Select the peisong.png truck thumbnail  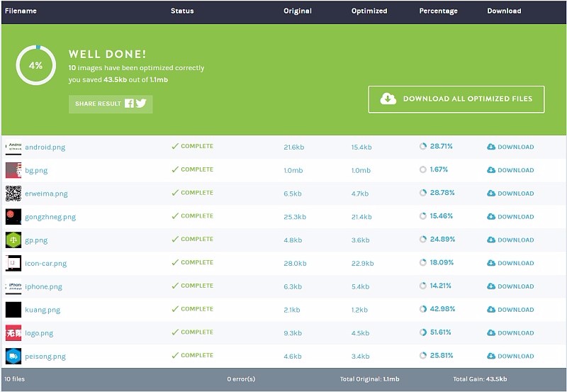click(x=13, y=356)
